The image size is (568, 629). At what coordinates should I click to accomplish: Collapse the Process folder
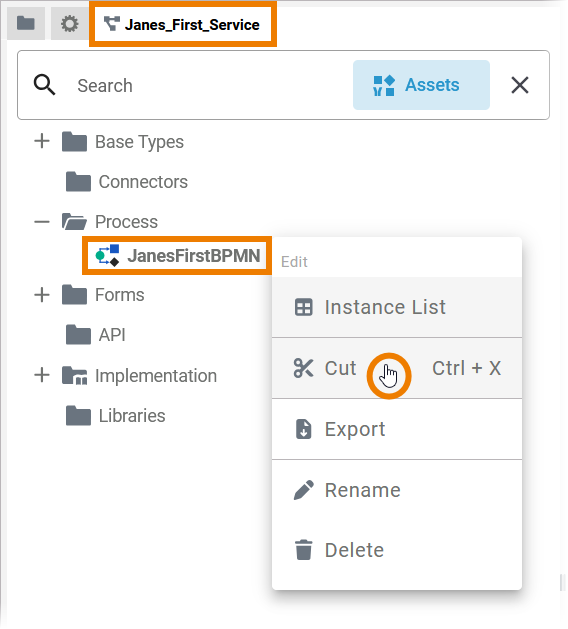coord(42,221)
